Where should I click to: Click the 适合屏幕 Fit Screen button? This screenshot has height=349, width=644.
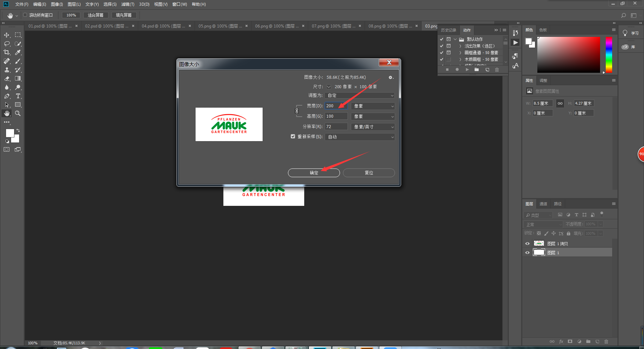coord(96,15)
